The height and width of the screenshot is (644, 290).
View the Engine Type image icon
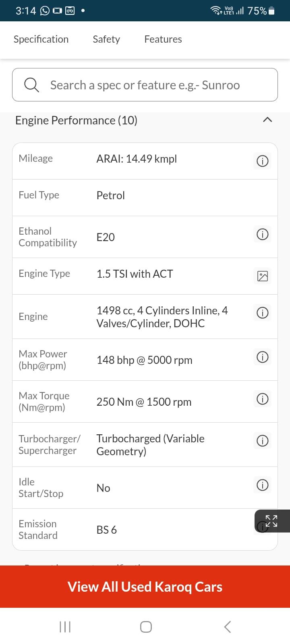point(262,276)
